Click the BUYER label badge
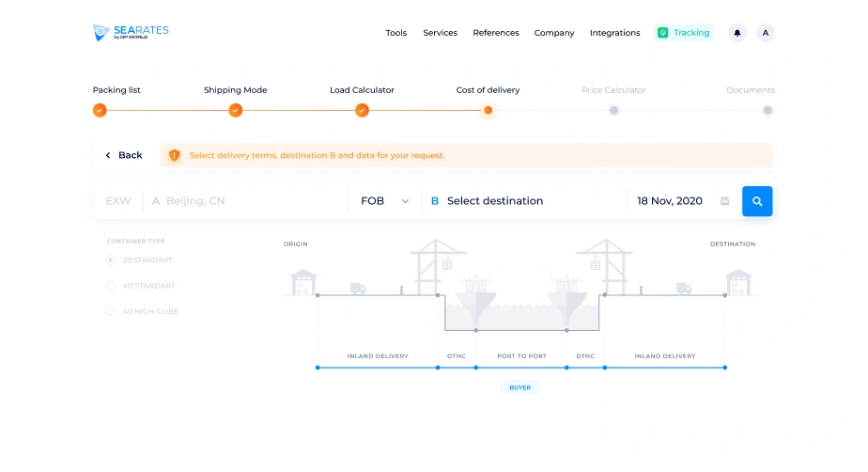 pyautogui.click(x=519, y=387)
